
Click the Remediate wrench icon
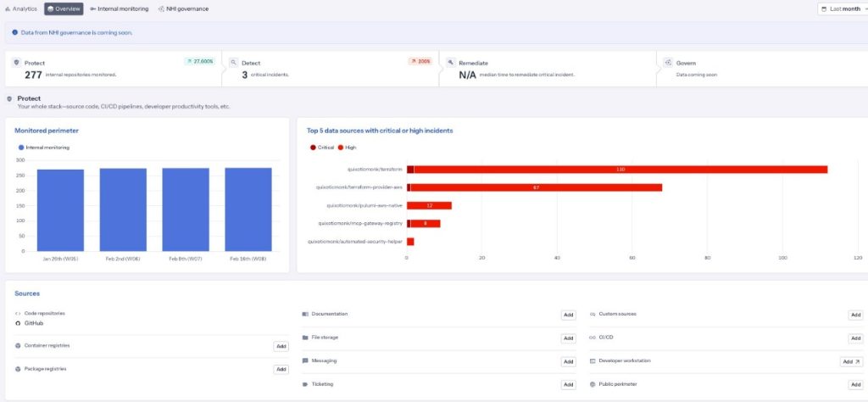(x=451, y=63)
